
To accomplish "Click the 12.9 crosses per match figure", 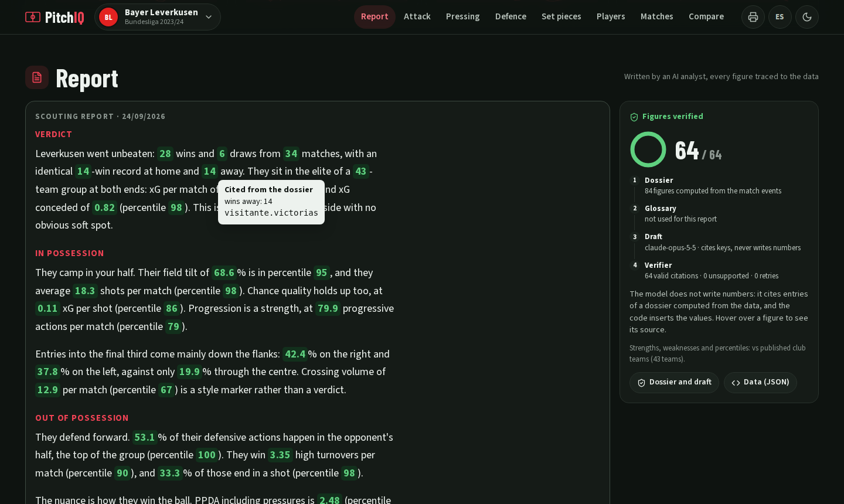I will 47,390.
